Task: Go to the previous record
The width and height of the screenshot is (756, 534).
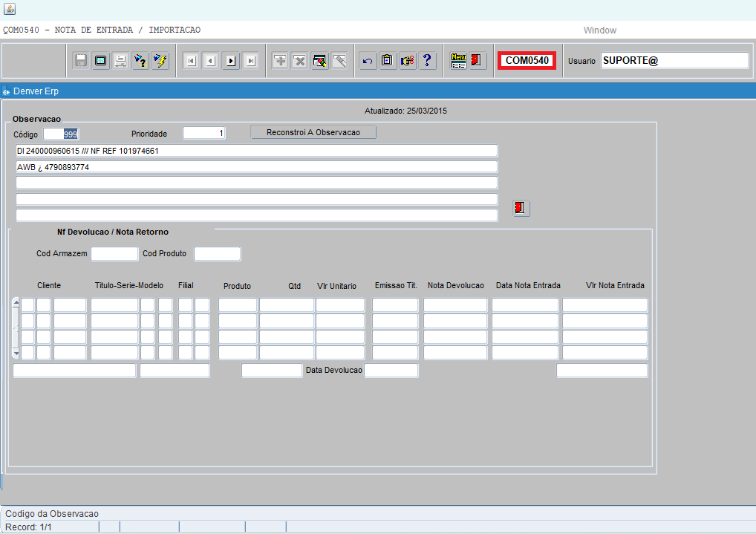Action: [x=211, y=61]
